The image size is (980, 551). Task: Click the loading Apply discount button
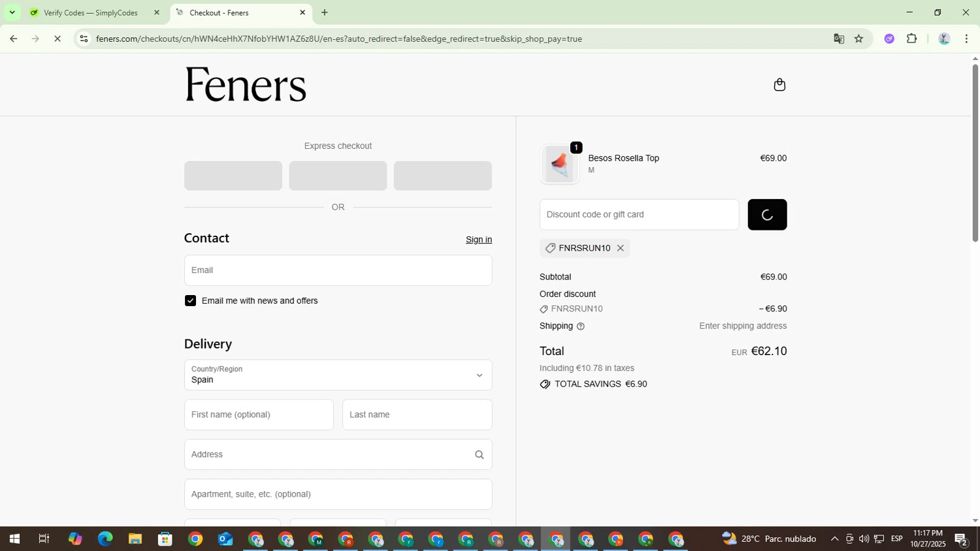coord(767,215)
